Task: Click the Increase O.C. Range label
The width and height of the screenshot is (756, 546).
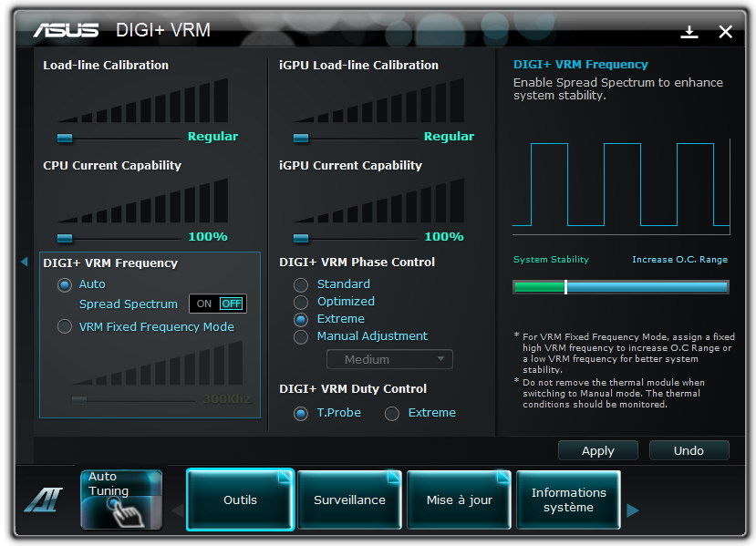Action: click(x=679, y=259)
